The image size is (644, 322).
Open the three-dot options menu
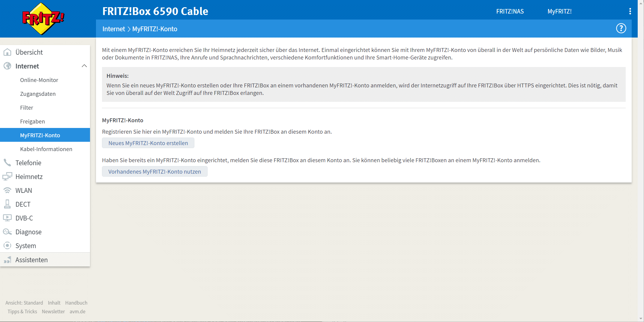(x=630, y=11)
